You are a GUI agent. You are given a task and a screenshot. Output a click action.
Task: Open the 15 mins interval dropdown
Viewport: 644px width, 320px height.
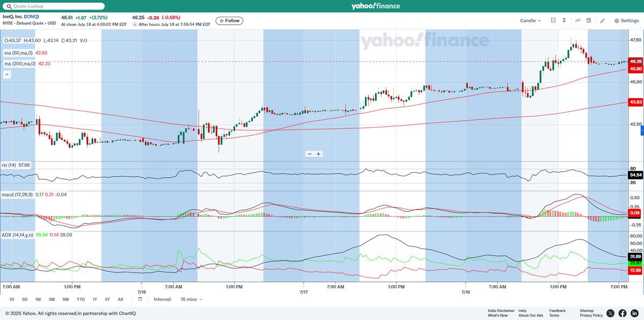192,299
